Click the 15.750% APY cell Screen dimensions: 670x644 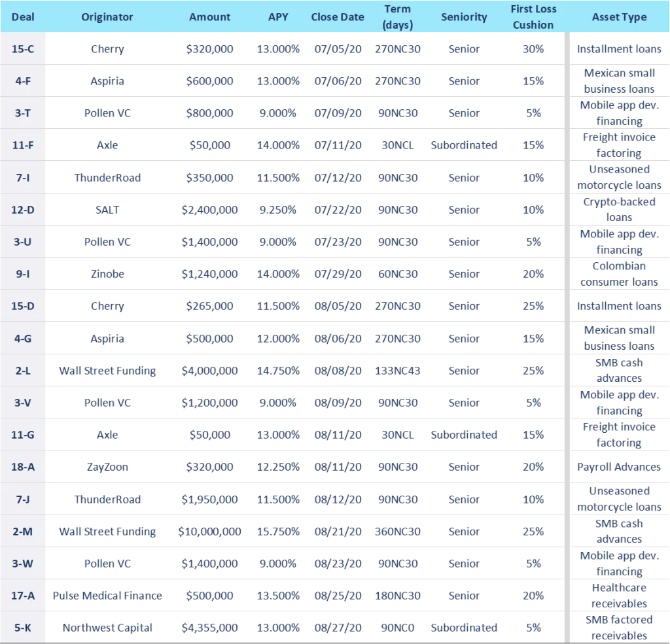[x=278, y=532]
